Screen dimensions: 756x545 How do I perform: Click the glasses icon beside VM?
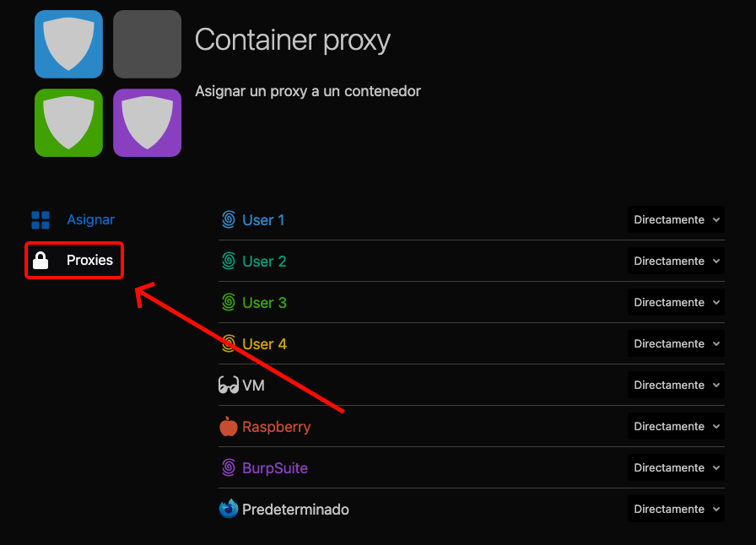(x=228, y=386)
